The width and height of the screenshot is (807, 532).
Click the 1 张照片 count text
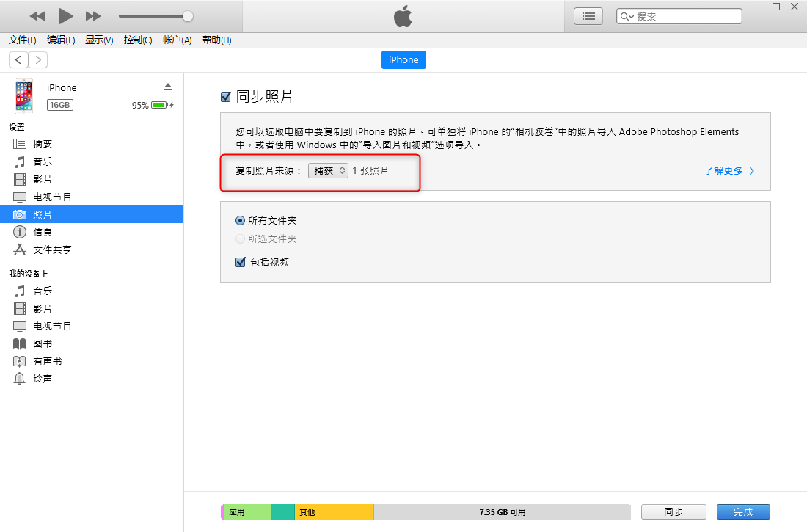370,170
